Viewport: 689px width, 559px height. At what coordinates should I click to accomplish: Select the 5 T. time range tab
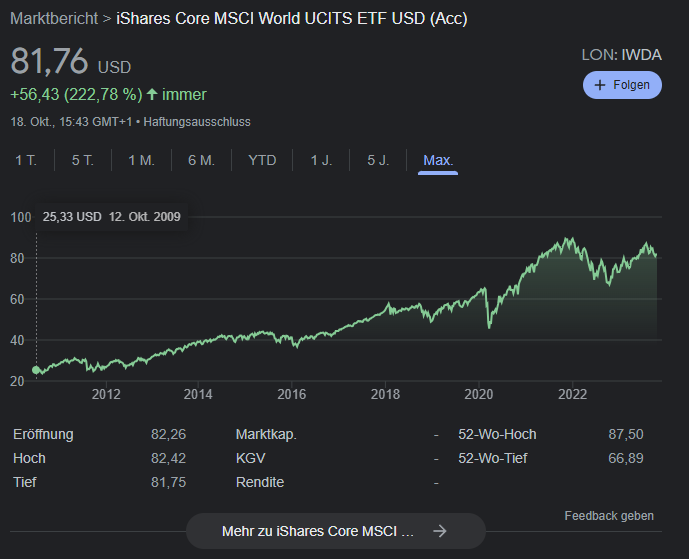tap(83, 160)
